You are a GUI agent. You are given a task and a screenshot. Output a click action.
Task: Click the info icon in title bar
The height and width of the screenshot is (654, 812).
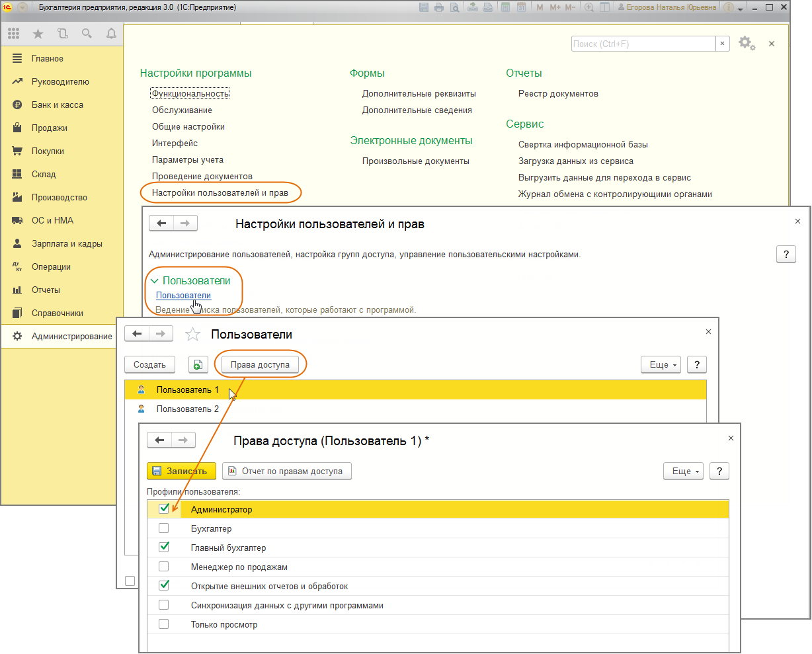729,7
